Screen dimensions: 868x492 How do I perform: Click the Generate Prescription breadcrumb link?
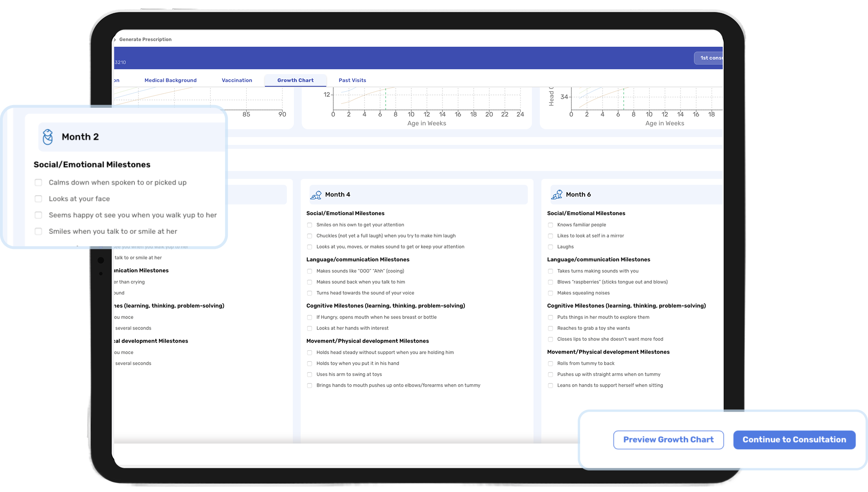coord(145,39)
